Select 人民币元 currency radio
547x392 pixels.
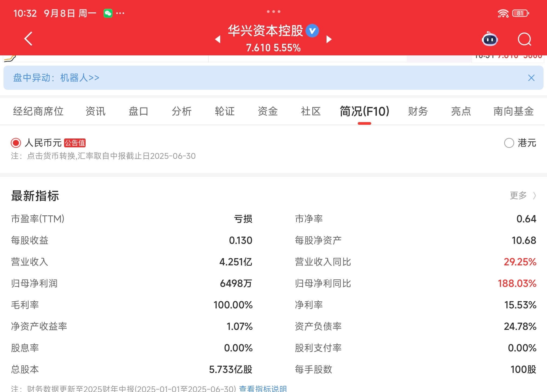pos(16,143)
